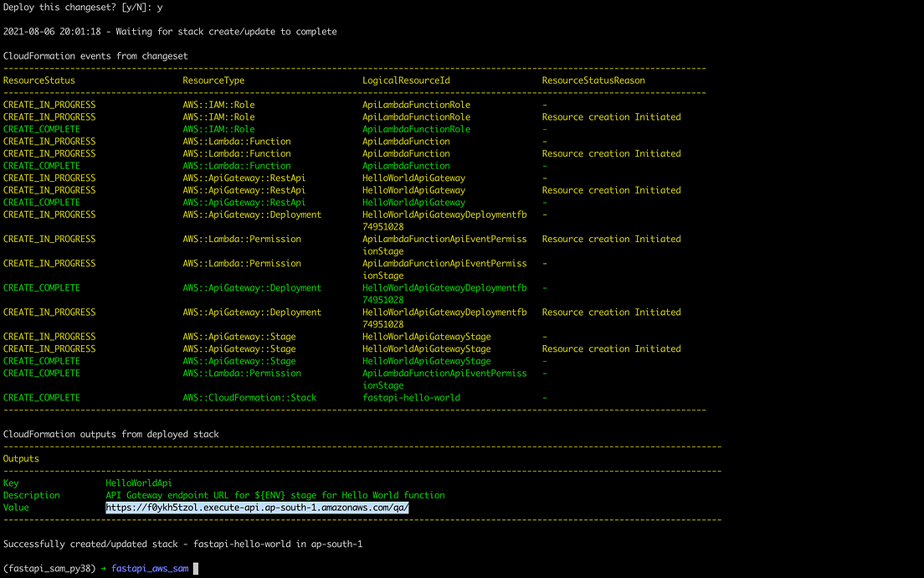
Task: Click the 'Waiting for stack create/update to complete' line
Action: [226, 32]
